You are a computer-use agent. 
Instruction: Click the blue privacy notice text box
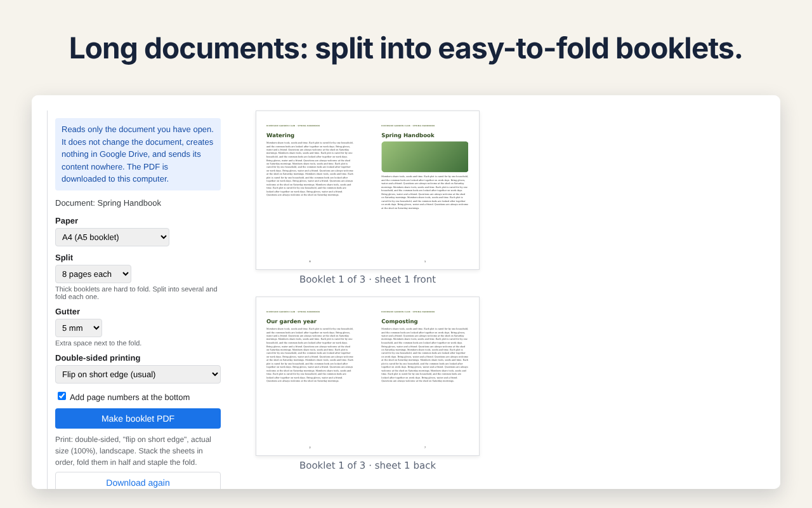(x=138, y=154)
